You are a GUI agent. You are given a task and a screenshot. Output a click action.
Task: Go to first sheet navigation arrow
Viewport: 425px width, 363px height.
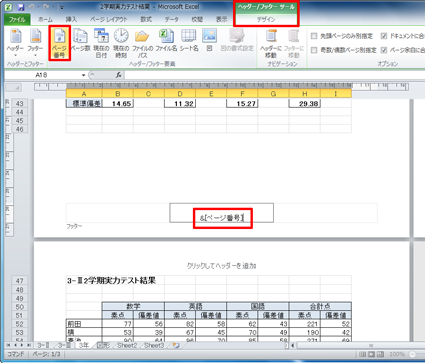[8, 345]
